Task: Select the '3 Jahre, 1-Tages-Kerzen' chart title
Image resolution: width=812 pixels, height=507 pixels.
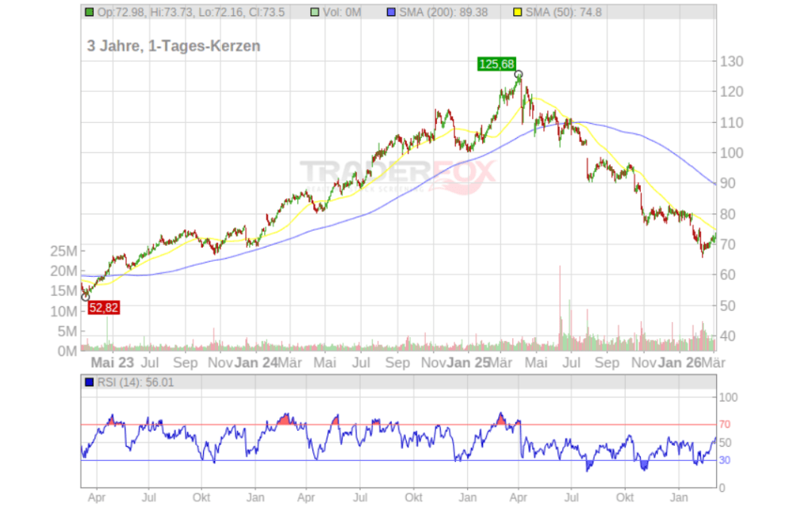Action: (174, 46)
